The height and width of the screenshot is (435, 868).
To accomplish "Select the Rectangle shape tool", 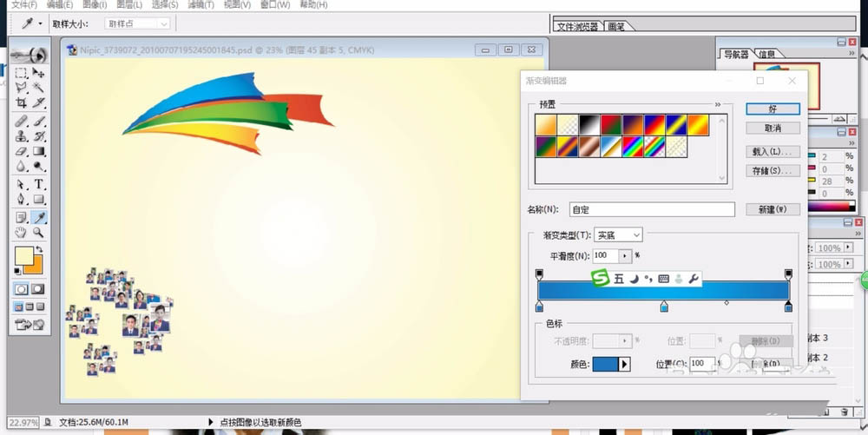I will (39, 199).
